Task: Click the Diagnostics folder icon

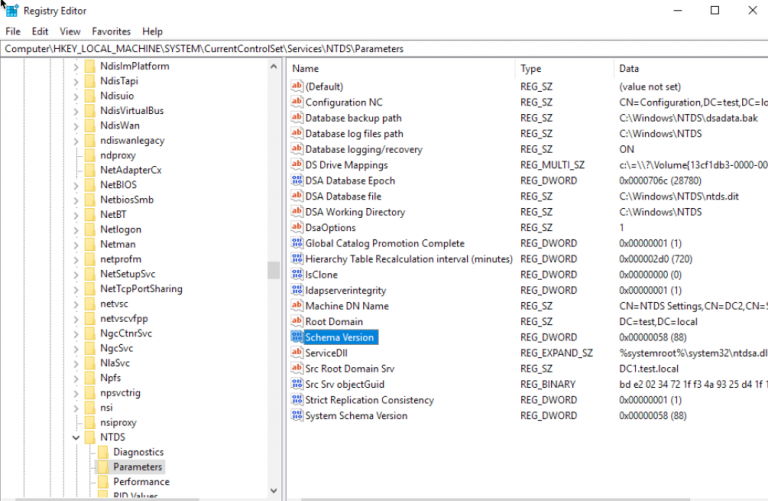Action: [x=102, y=452]
